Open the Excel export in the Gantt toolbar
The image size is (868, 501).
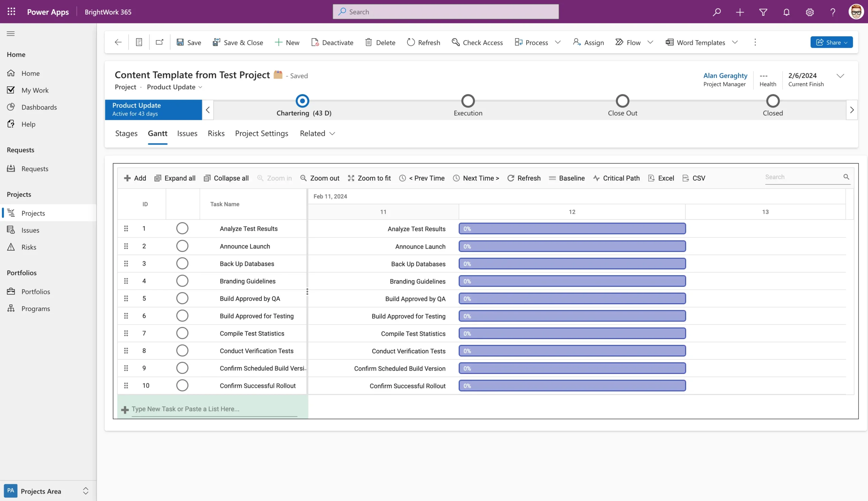[661, 178]
